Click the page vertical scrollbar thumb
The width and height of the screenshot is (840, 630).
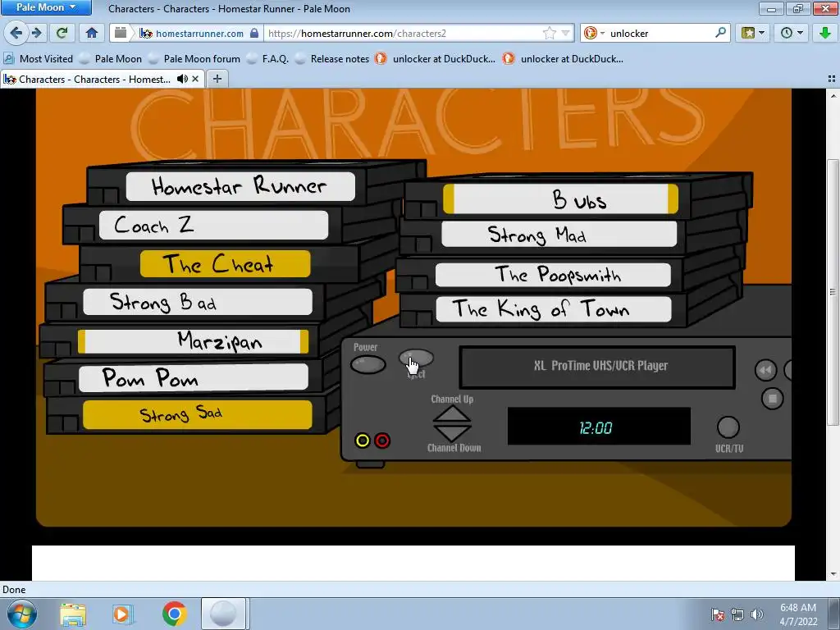[833, 292]
